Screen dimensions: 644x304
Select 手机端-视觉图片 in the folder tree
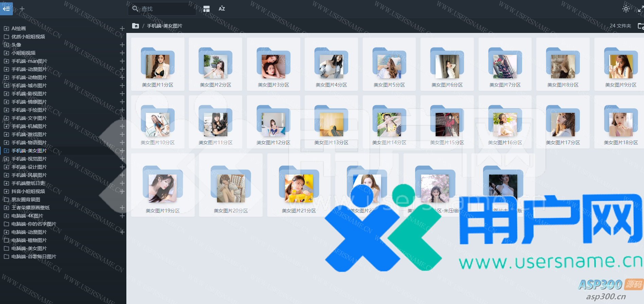[29, 159]
